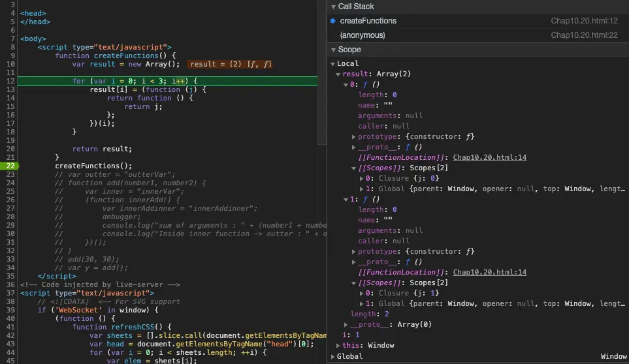Expand the Global scope section
This screenshot has width=629, height=364.
click(x=332, y=356)
